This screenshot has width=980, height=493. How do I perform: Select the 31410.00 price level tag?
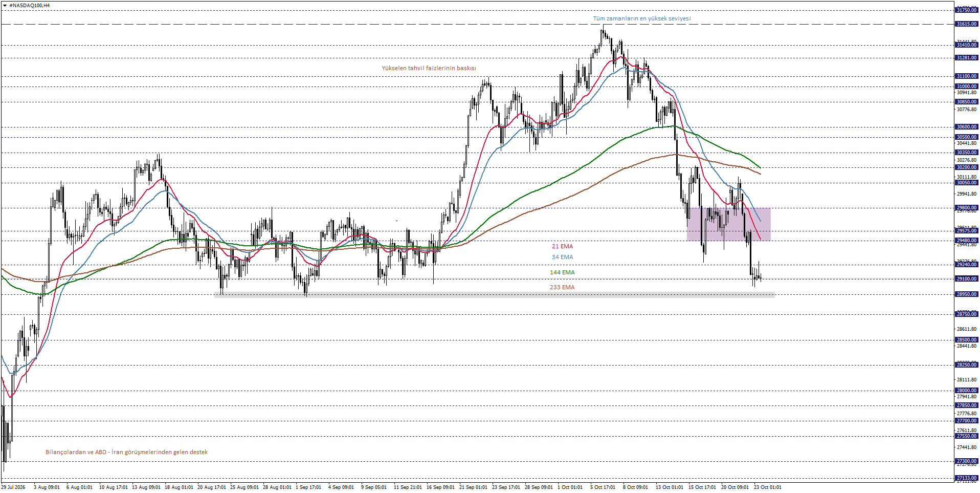[x=967, y=45]
